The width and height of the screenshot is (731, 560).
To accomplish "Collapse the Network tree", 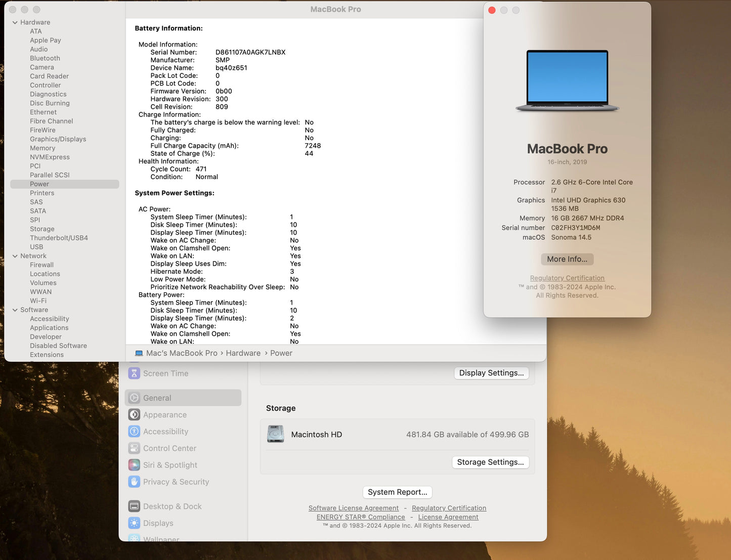I will (x=15, y=255).
